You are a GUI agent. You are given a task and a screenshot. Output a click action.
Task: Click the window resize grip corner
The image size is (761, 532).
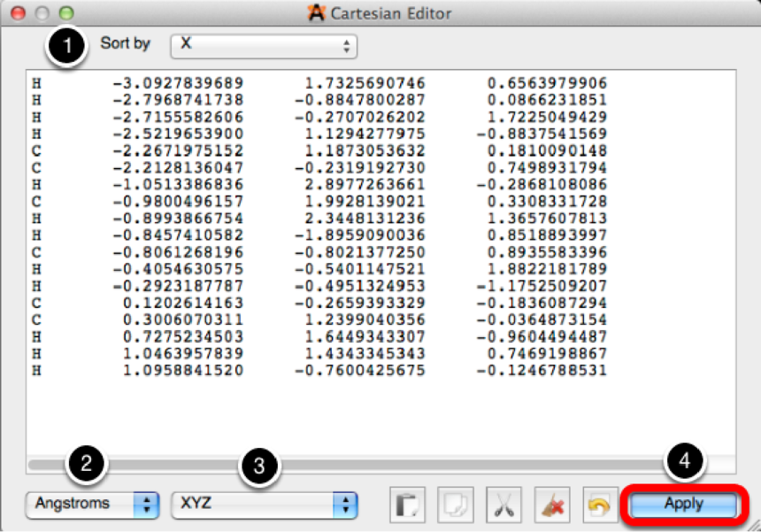click(x=751, y=523)
